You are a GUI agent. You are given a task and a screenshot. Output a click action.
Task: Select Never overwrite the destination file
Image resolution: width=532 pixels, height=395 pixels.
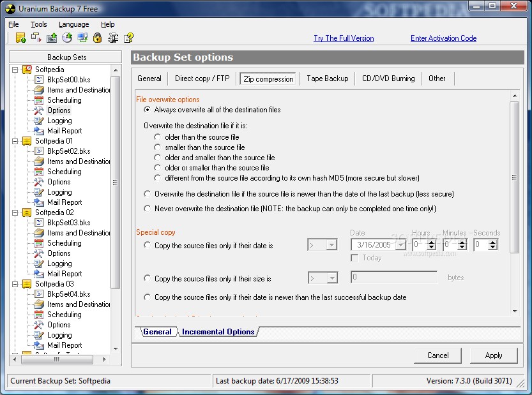147,208
